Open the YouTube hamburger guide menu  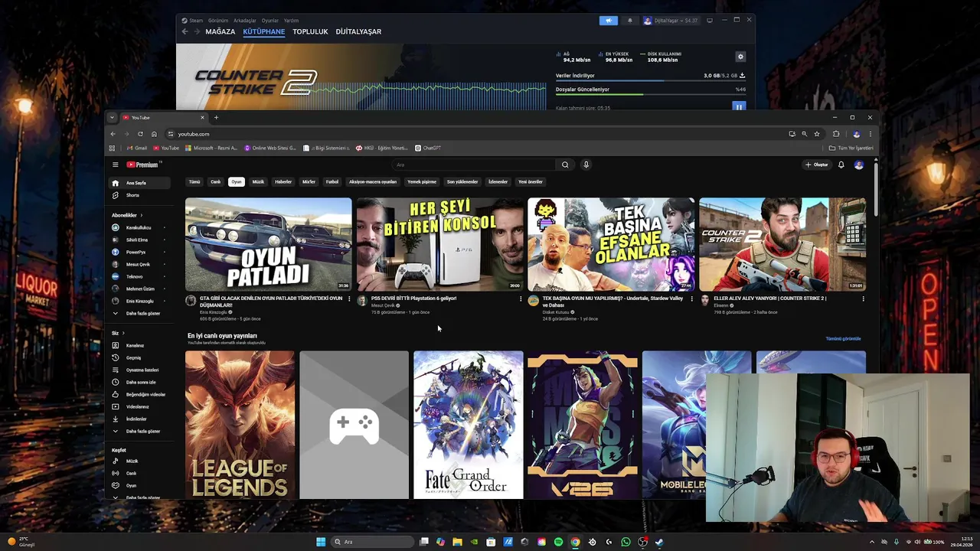116,165
